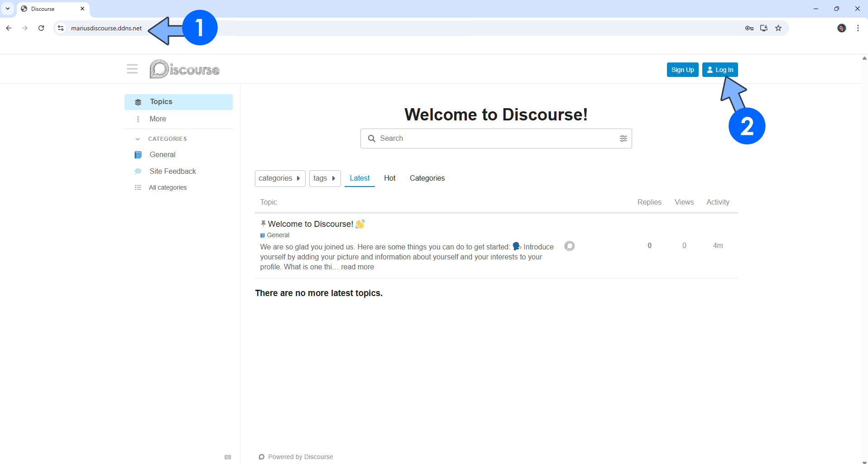Click the page scrollbar up arrow
Image resolution: width=868 pixels, height=464 pixels.
(864, 58)
